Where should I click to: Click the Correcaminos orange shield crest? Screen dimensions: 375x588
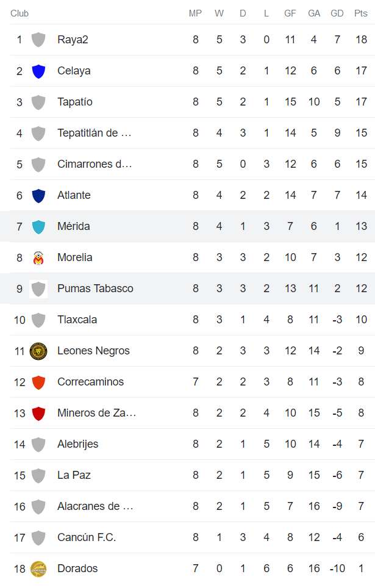click(x=38, y=382)
